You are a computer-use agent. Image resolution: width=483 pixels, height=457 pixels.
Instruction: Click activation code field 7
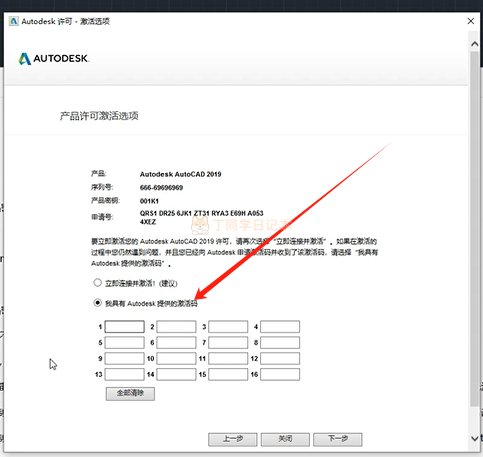point(228,343)
